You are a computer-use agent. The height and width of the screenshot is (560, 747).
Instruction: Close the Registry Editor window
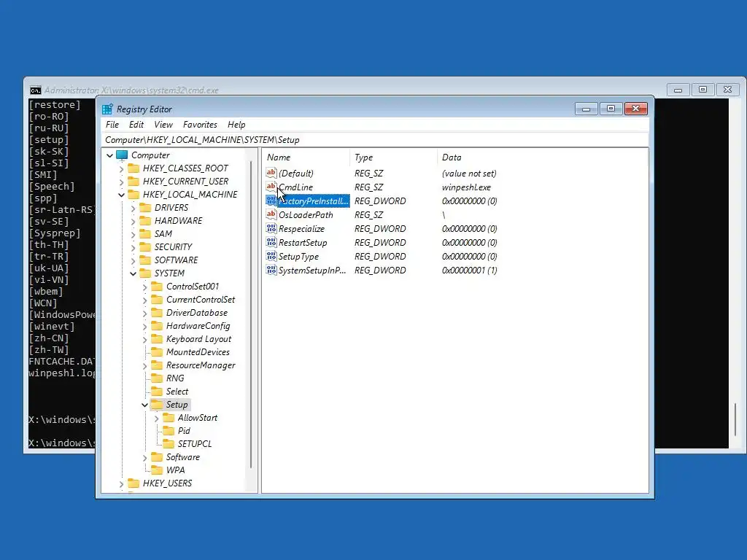click(636, 109)
